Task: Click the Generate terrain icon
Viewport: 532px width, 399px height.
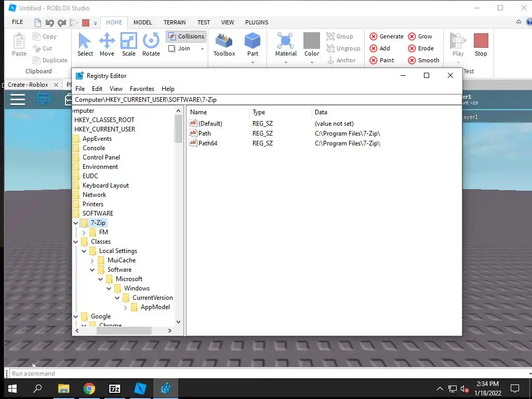Action: point(373,36)
